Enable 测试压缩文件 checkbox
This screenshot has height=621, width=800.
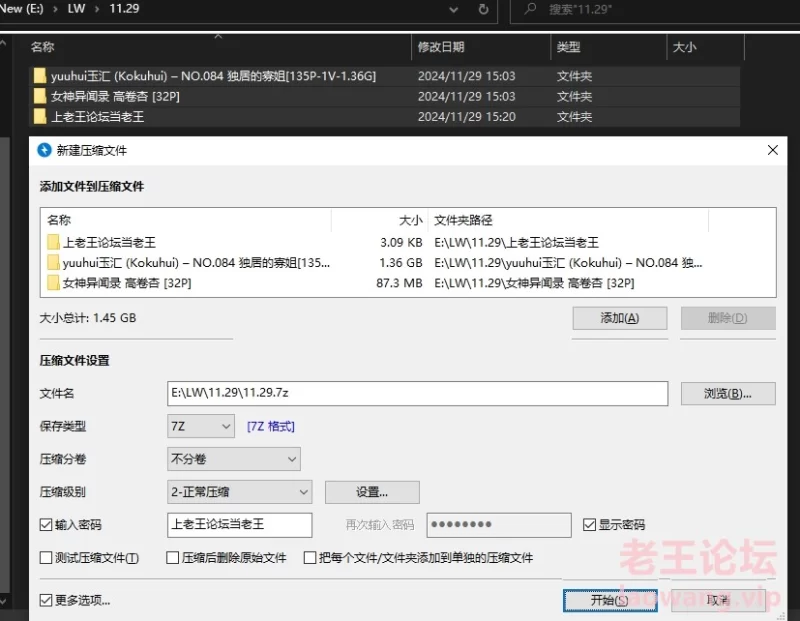tap(46, 558)
